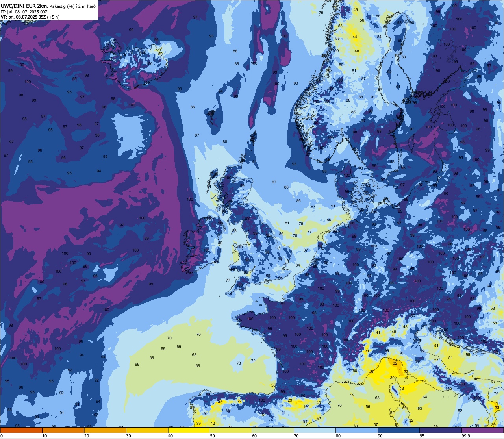
Task: Click the 60–70 light green legend swatch
Action: pos(272,430)
